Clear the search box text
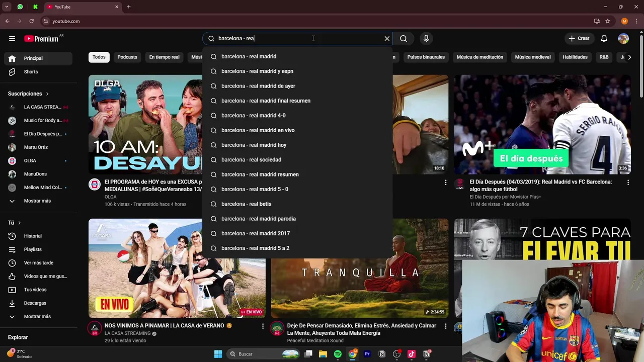644x362 pixels. pos(387,39)
